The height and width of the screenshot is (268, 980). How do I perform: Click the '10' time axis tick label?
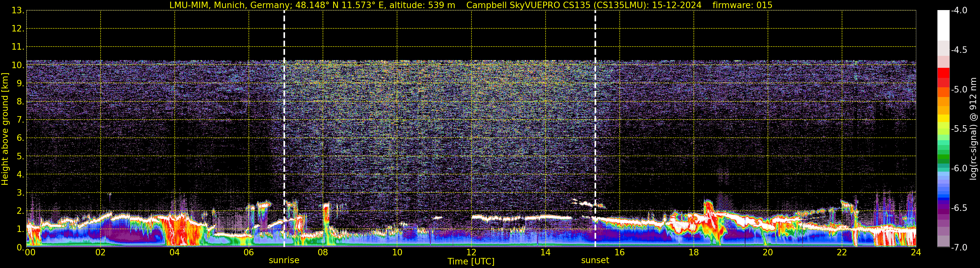tap(397, 252)
